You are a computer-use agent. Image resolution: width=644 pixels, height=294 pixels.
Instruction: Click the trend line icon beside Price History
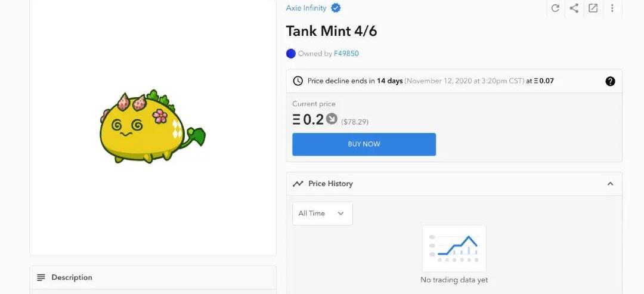[298, 184]
